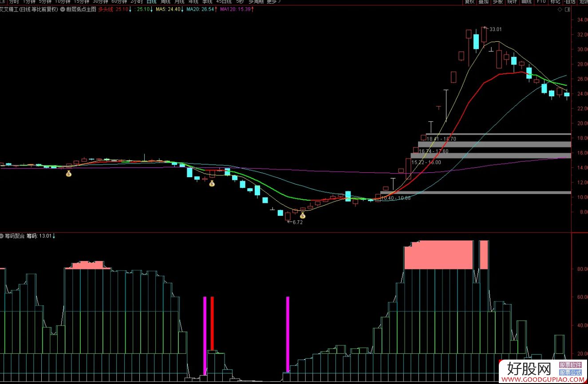Click the MA120: 15.39 label
The width and height of the screenshot is (588, 384).
[x=235, y=9]
